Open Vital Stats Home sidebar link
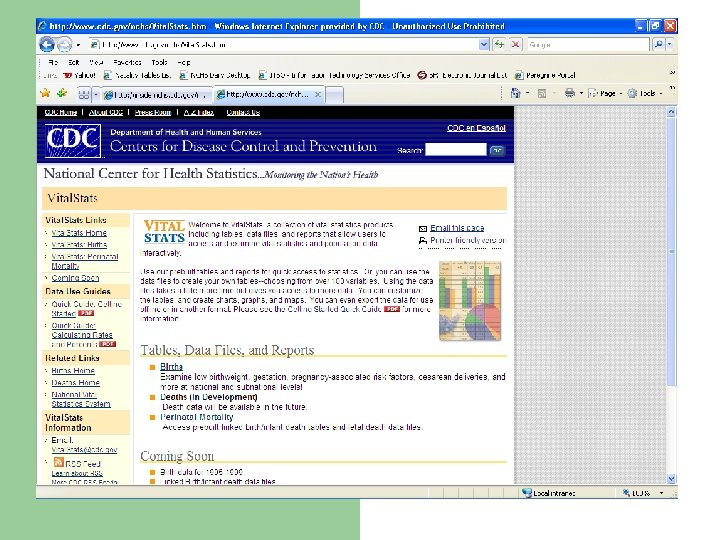720x540 pixels. 79,233
